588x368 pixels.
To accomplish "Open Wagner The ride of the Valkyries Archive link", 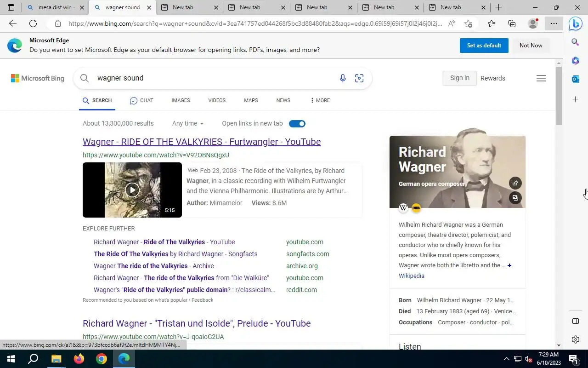I will coord(154,266).
